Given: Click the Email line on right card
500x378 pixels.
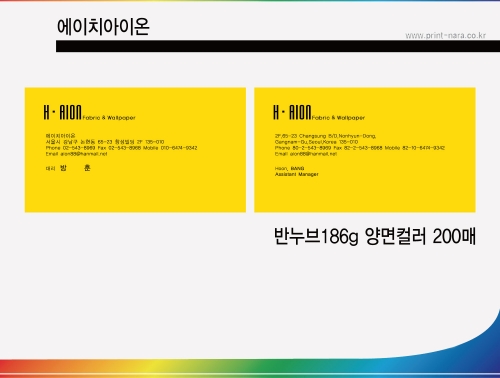Looking at the screenshot, I should tap(306, 154).
